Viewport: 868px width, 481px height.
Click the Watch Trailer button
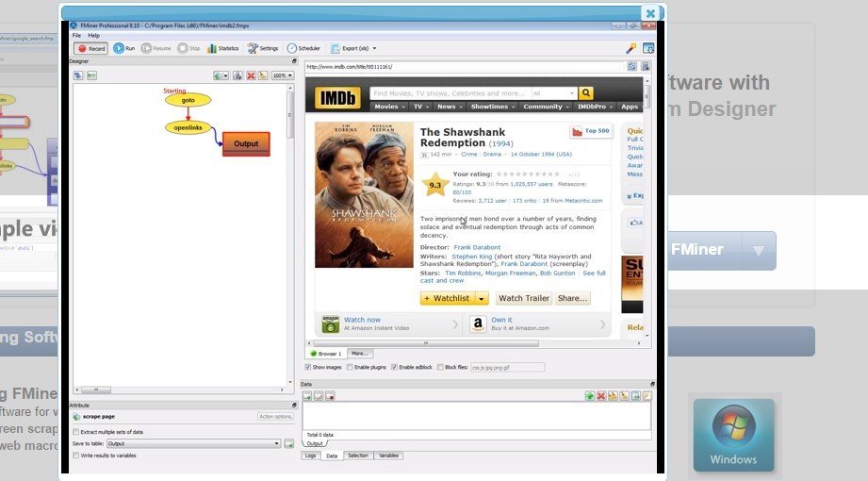point(523,298)
